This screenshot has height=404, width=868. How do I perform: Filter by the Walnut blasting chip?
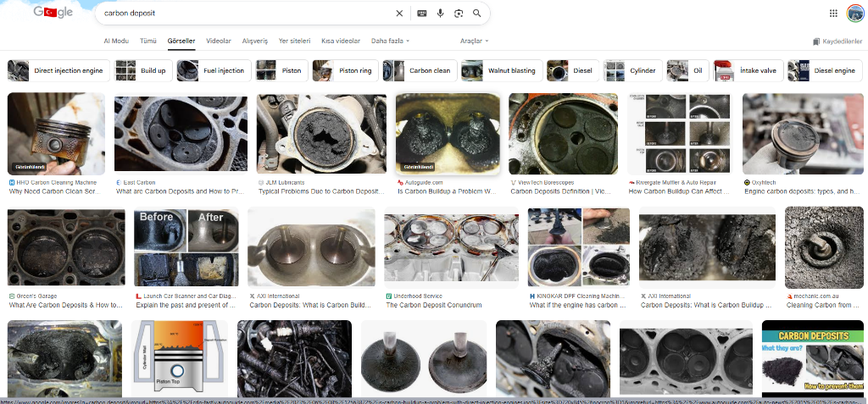pyautogui.click(x=502, y=71)
